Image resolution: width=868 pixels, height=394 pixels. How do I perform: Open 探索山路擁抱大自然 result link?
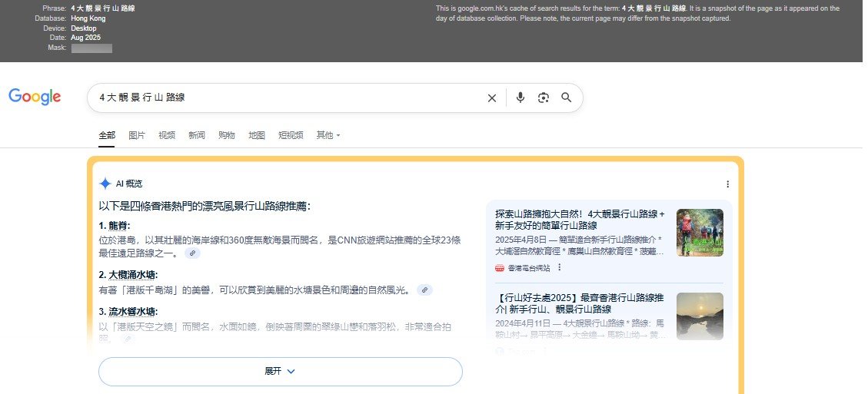pos(580,220)
